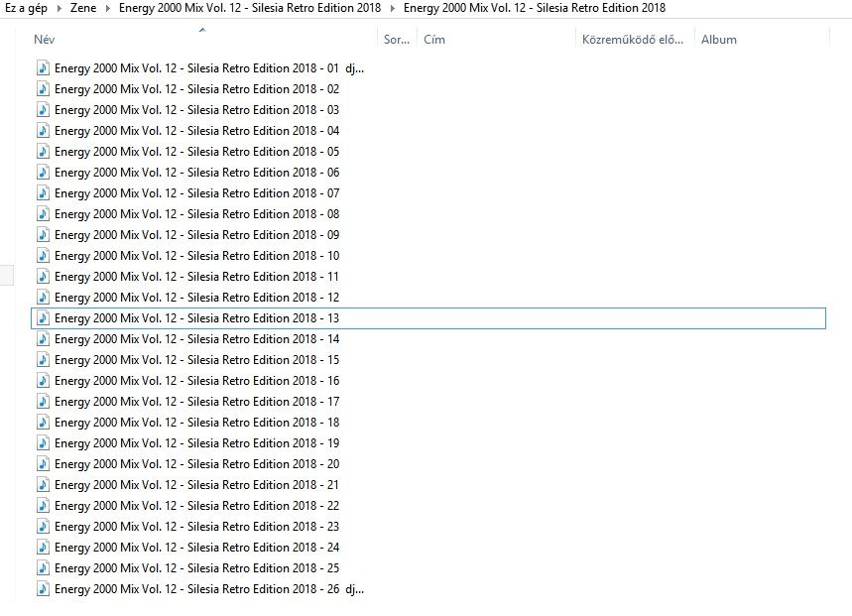Click the music file icon of track 06
Screen dimensions: 852x616
[x=43, y=173]
